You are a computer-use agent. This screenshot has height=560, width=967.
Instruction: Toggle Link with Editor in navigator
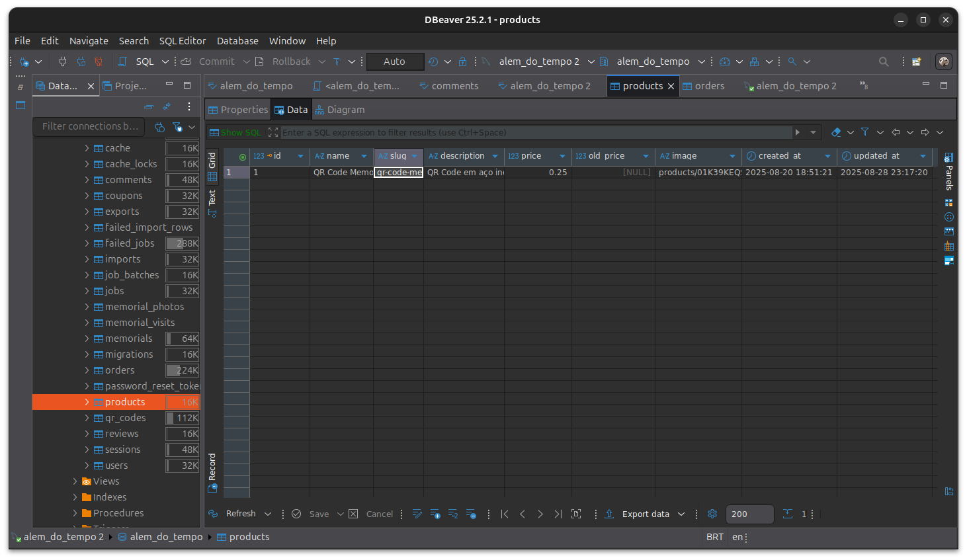click(x=167, y=106)
